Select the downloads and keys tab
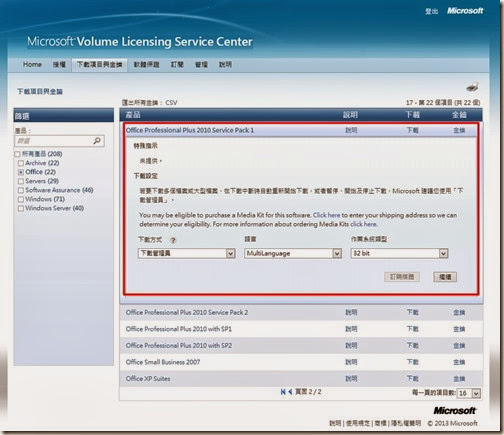Screen dimensions: 504x435 99,64
